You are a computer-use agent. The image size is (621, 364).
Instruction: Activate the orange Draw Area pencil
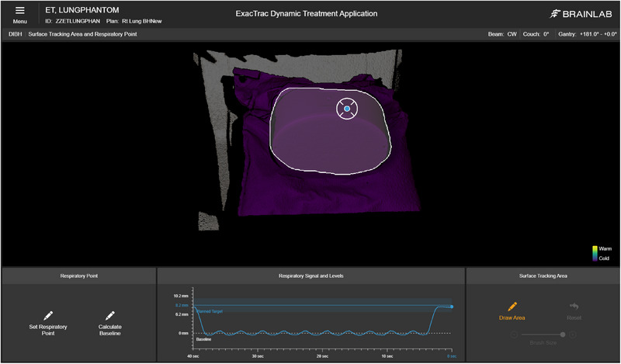(512, 307)
